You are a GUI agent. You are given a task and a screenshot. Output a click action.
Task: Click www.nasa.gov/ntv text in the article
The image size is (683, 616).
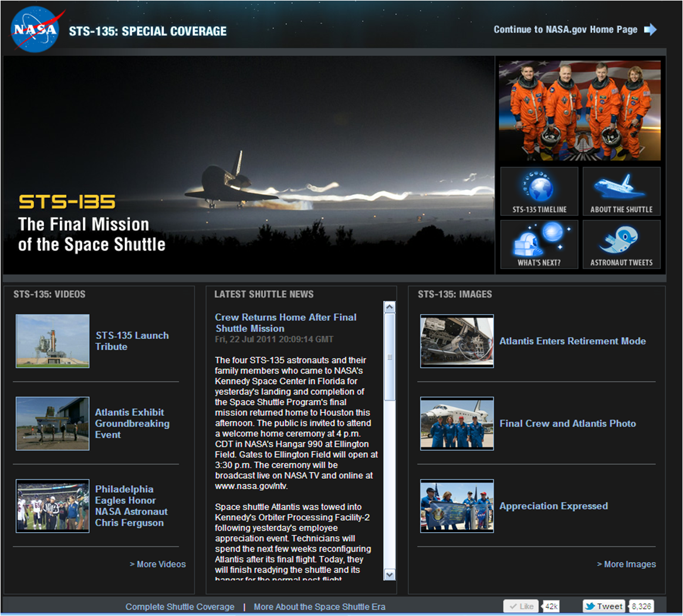[x=251, y=486]
